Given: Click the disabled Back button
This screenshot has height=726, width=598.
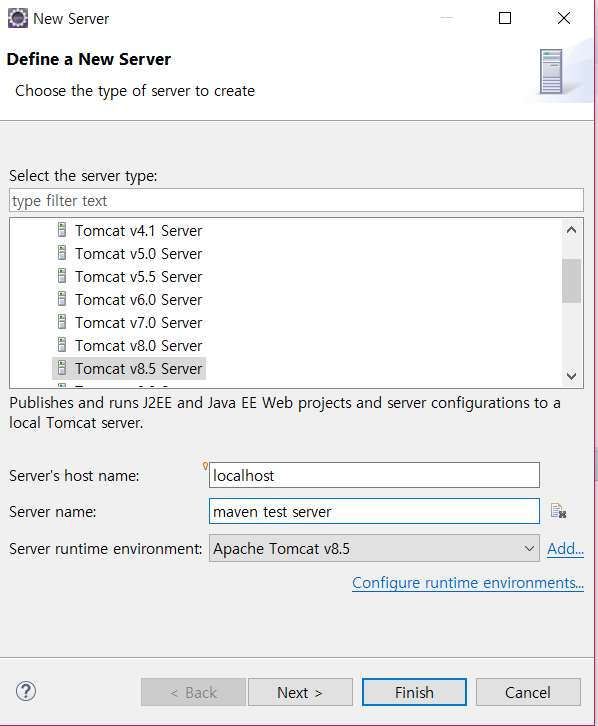Looking at the screenshot, I should [193, 692].
